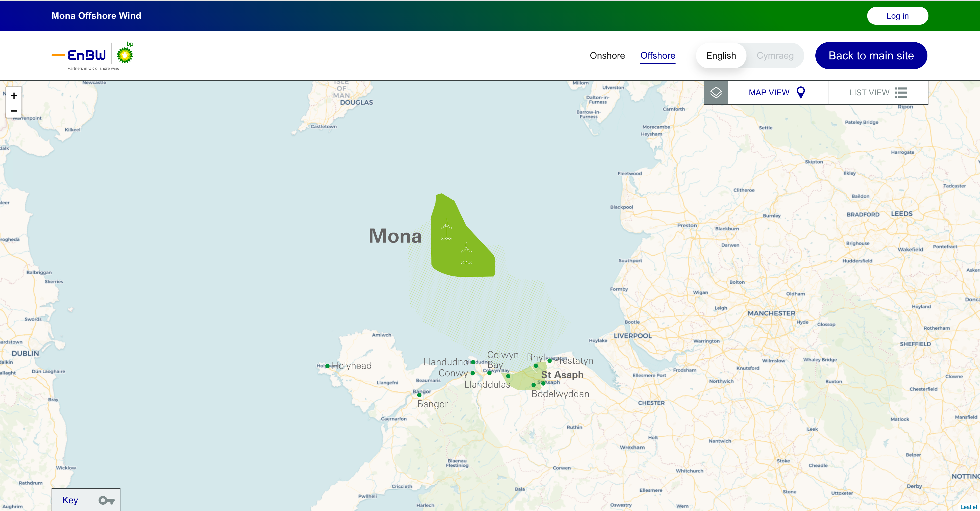The width and height of the screenshot is (980, 511).
Task: Go Back to main site
Action: tap(871, 56)
